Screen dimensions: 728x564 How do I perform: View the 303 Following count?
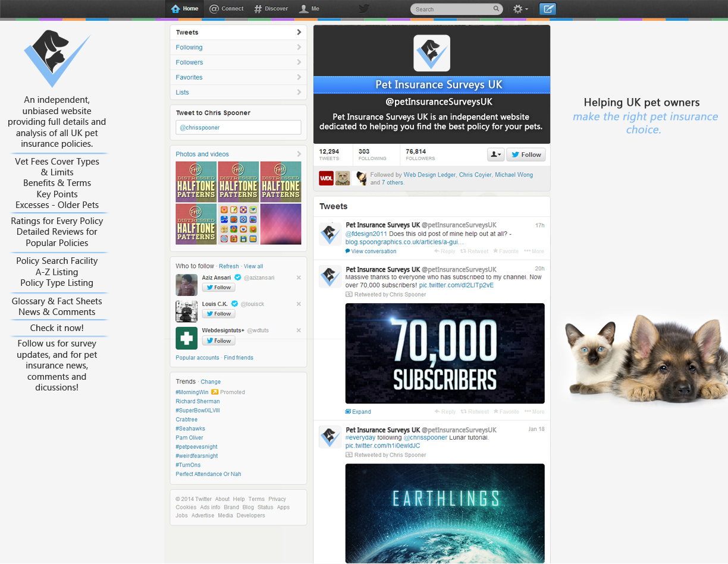click(372, 155)
